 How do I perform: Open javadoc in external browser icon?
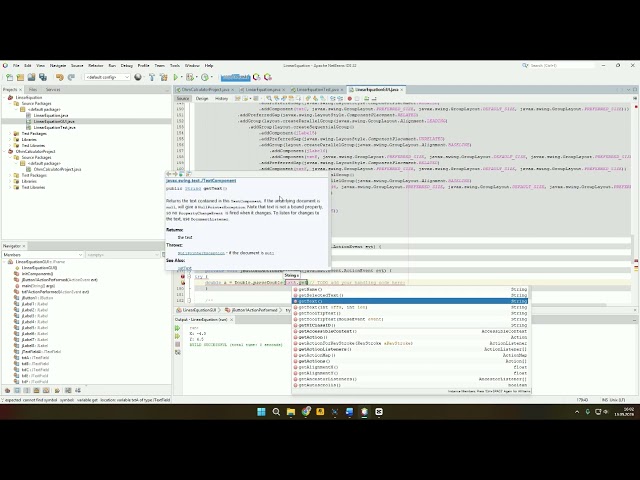181,174
